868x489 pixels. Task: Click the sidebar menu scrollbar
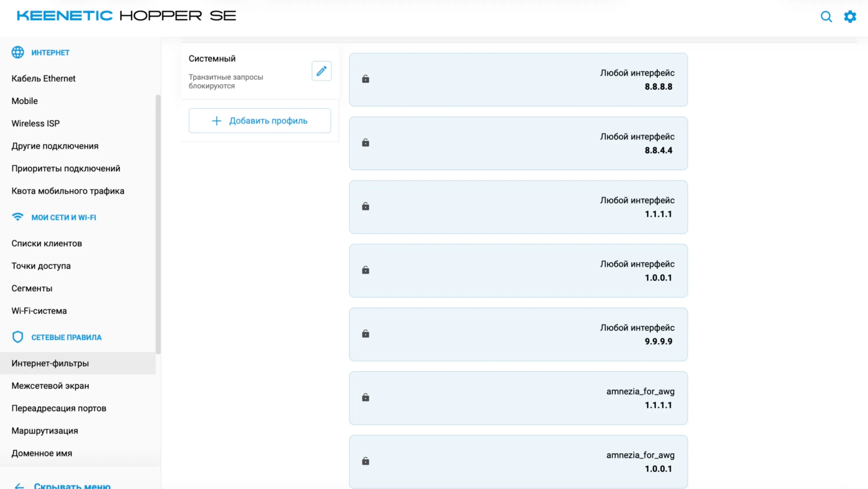pyautogui.click(x=158, y=224)
